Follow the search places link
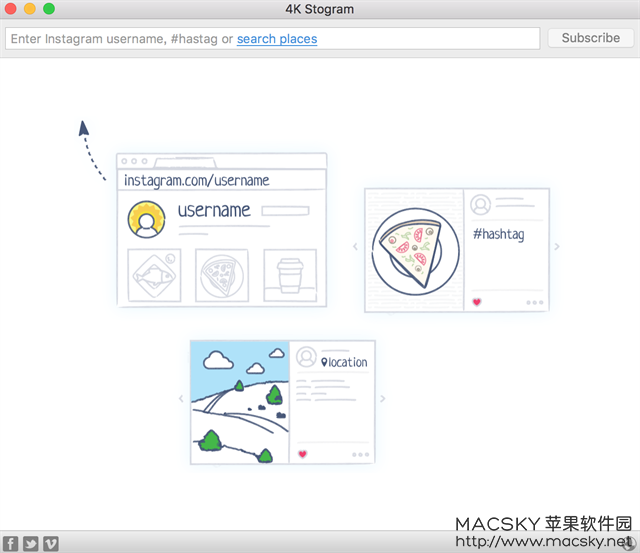Screen dimensions: 640x553 [277, 39]
